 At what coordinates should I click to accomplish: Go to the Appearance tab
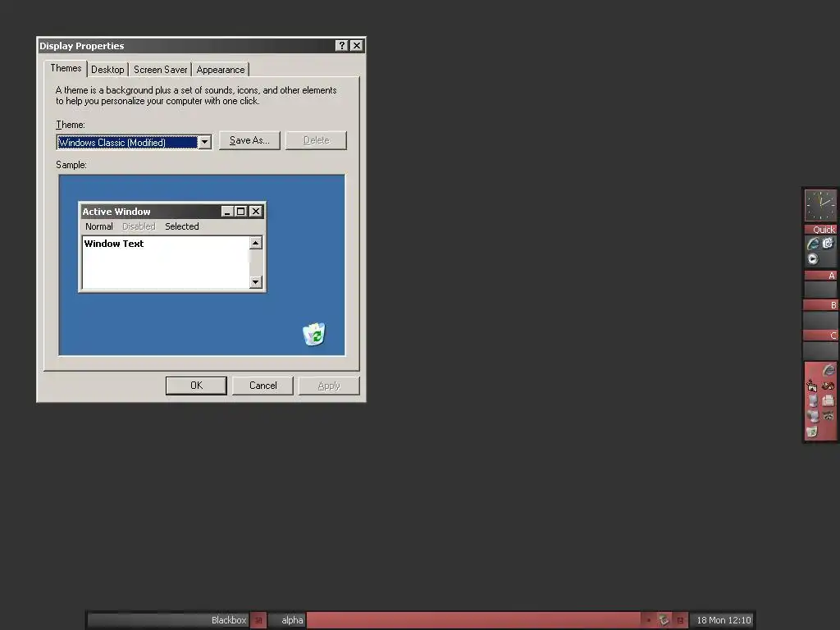pyautogui.click(x=220, y=70)
